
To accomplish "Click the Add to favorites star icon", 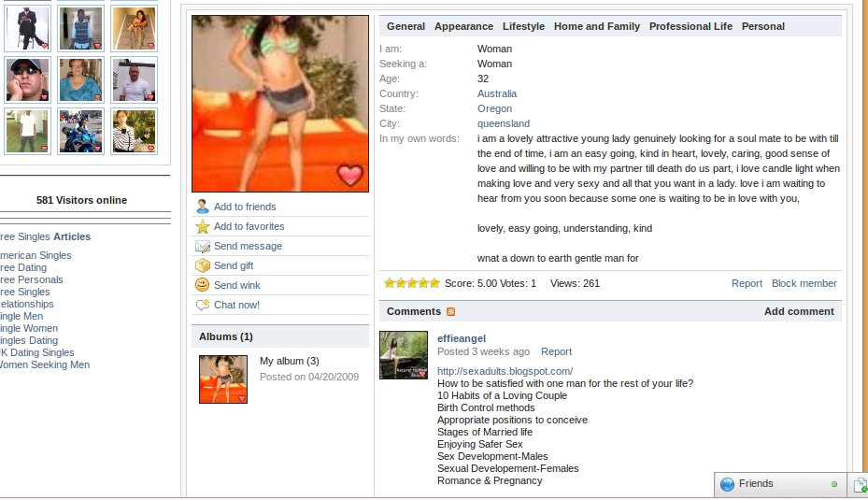I will click(203, 226).
